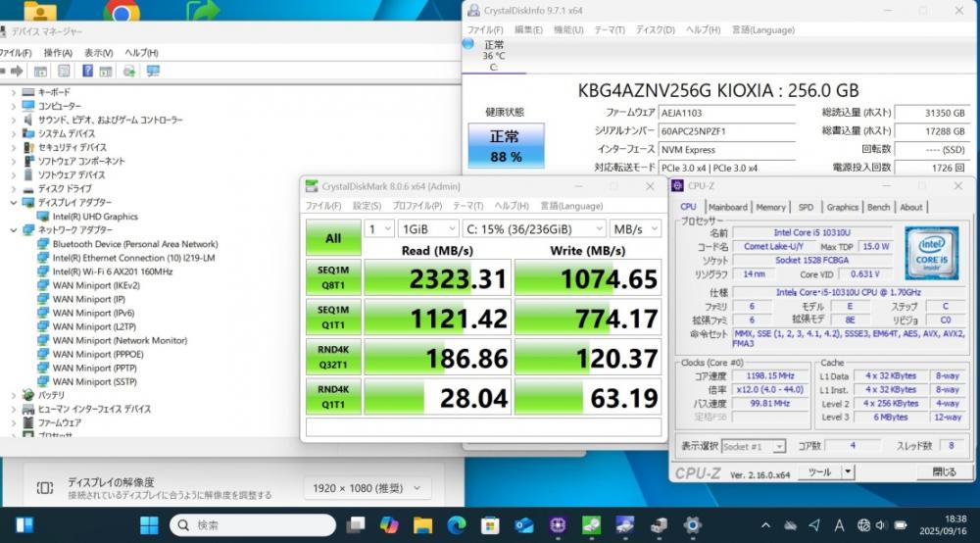Click the taskbar 検索 search box
980x543 pixels.
[x=253, y=525]
